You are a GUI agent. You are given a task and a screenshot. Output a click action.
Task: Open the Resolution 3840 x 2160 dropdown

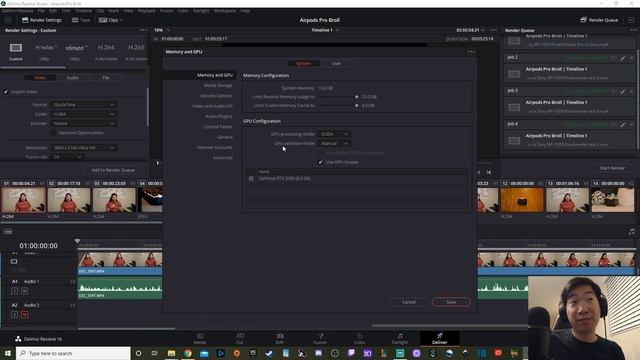(x=83, y=148)
